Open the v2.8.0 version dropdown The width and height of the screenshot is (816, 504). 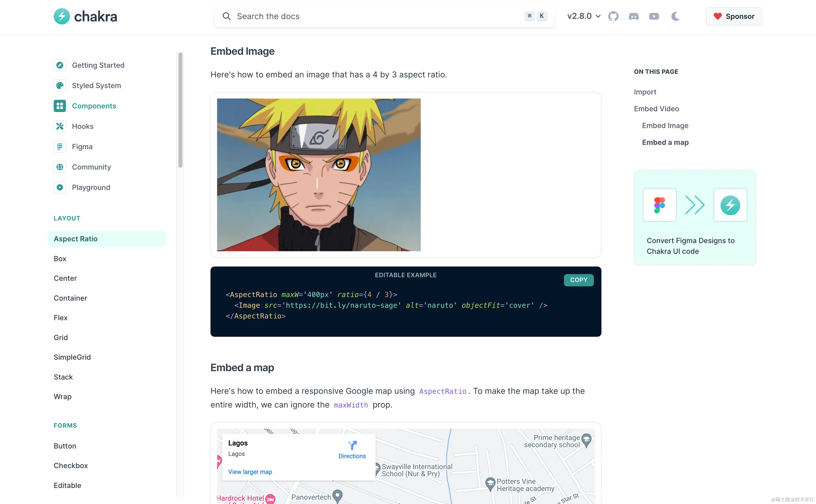point(583,16)
